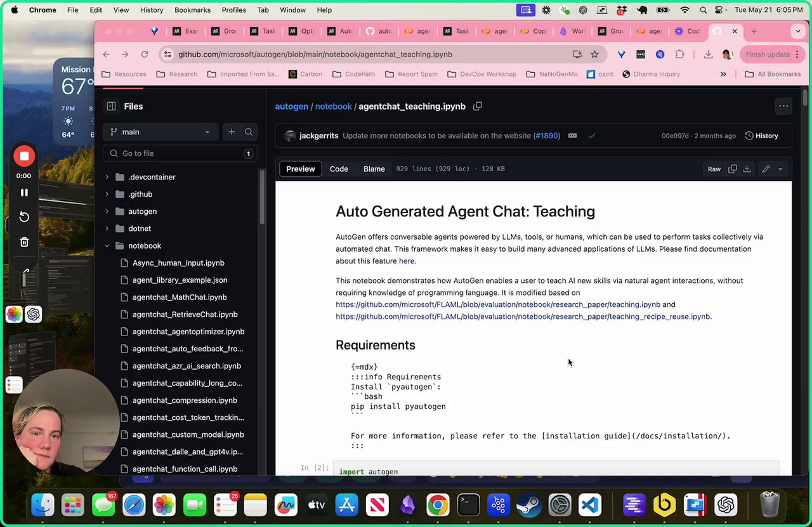This screenshot has height=527, width=812.
Task: Focus the Go to file search field
Action: [180, 153]
